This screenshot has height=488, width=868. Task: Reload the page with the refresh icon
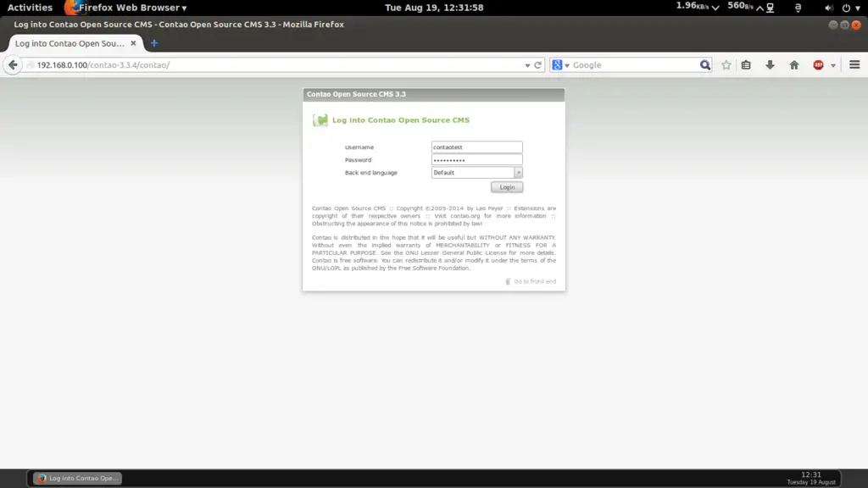pyautogui.click(x=537, y=64)
